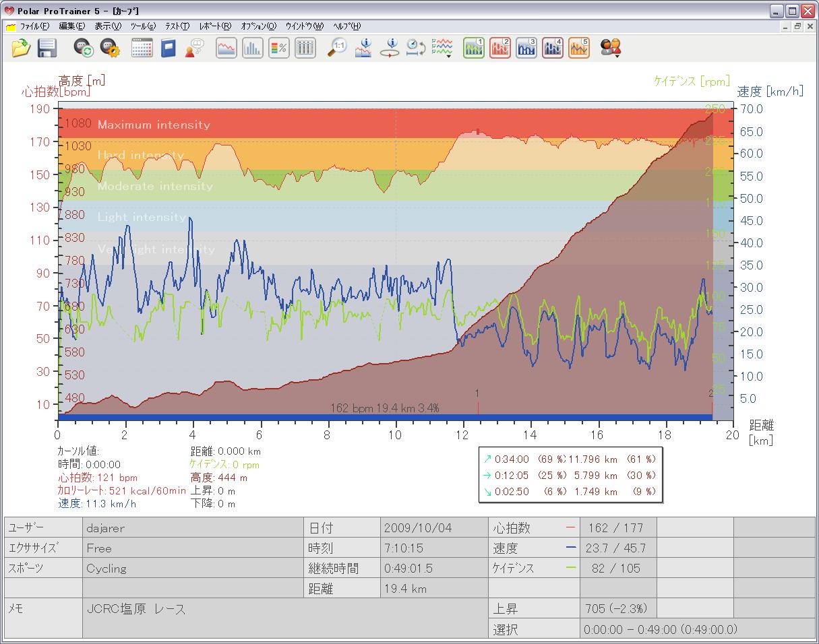
Task: Click the open folder toolbar icon
Action: click(21, 48)
